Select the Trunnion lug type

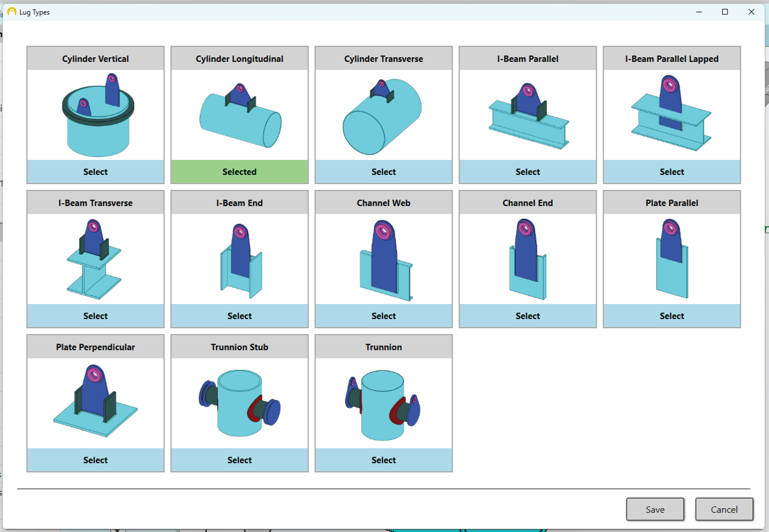[x=383, y=460]
